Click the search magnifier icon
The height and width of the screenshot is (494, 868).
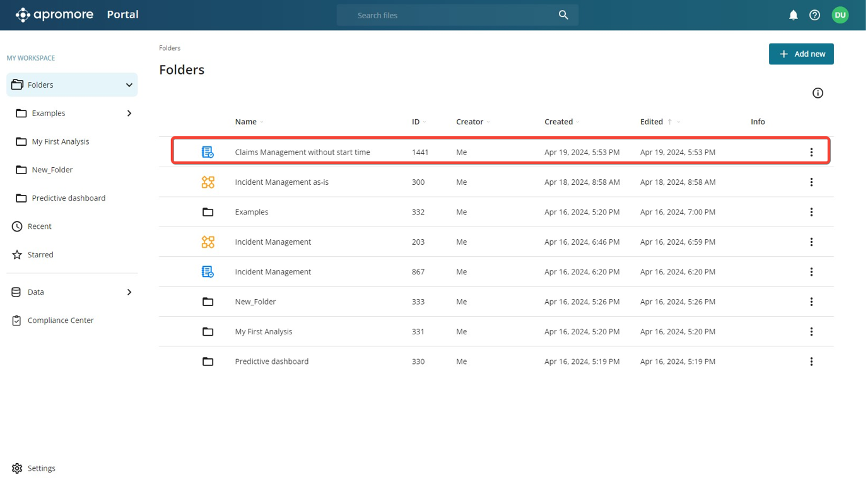coord(563,15)
